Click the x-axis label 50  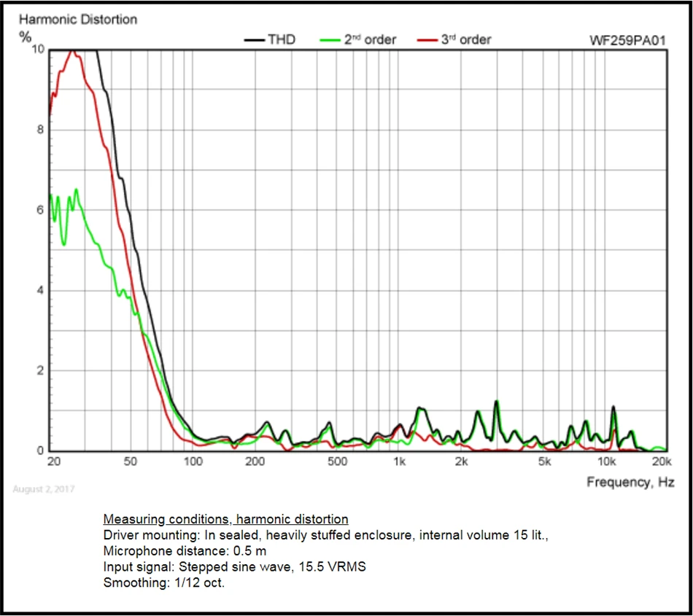pos(131,462)
